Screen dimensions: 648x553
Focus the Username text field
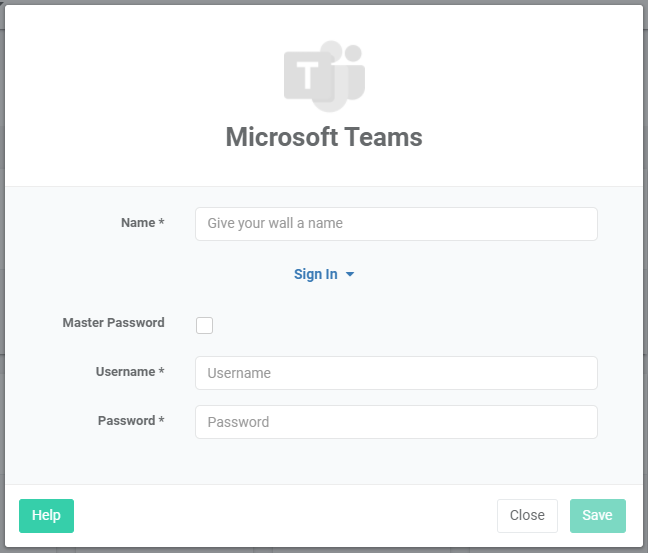[396, 373]
